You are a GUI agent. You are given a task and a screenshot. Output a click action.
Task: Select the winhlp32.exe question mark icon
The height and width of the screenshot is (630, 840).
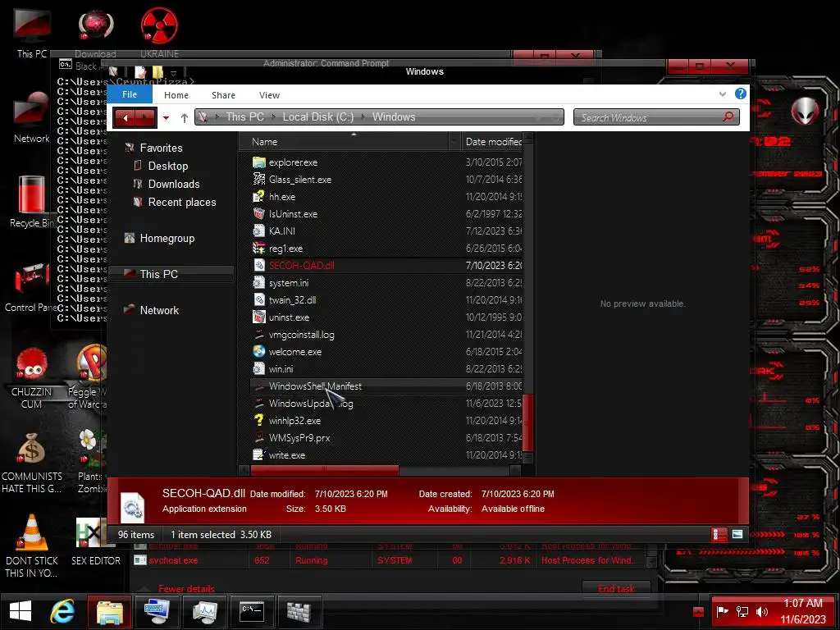[258, 421]
